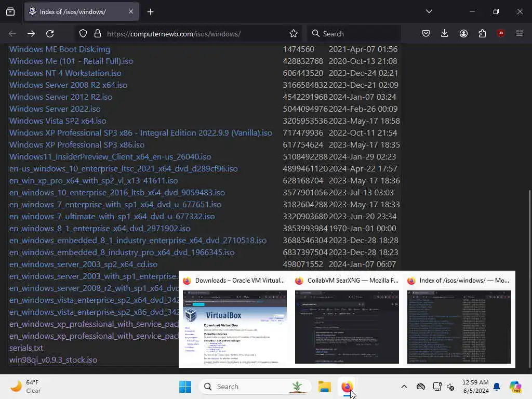Open File Explorer from taskbar
The image size is (532, 399).
324,387
